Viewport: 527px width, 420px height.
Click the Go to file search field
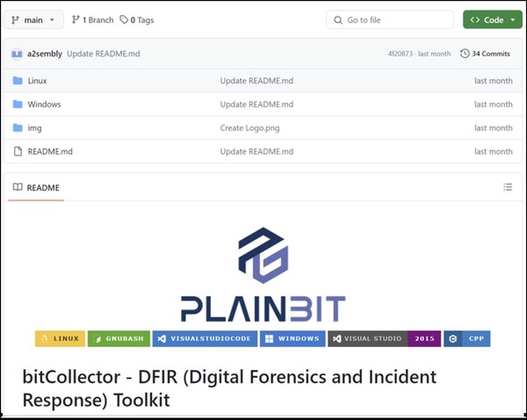[x=390, y=19]
